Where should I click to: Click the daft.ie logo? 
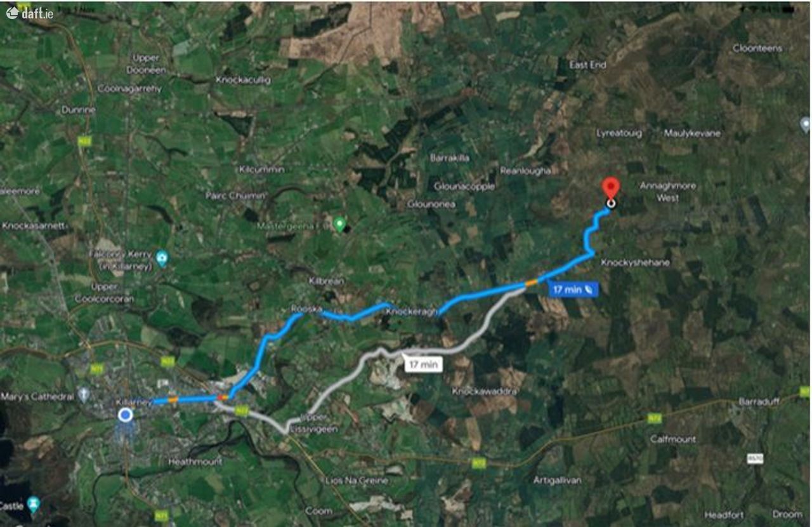pos(30,13)
